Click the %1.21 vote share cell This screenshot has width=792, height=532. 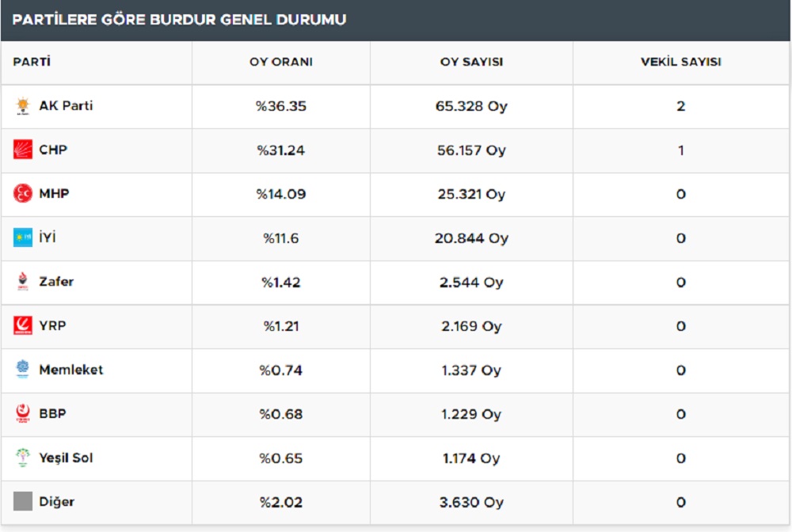pos(281,326)
